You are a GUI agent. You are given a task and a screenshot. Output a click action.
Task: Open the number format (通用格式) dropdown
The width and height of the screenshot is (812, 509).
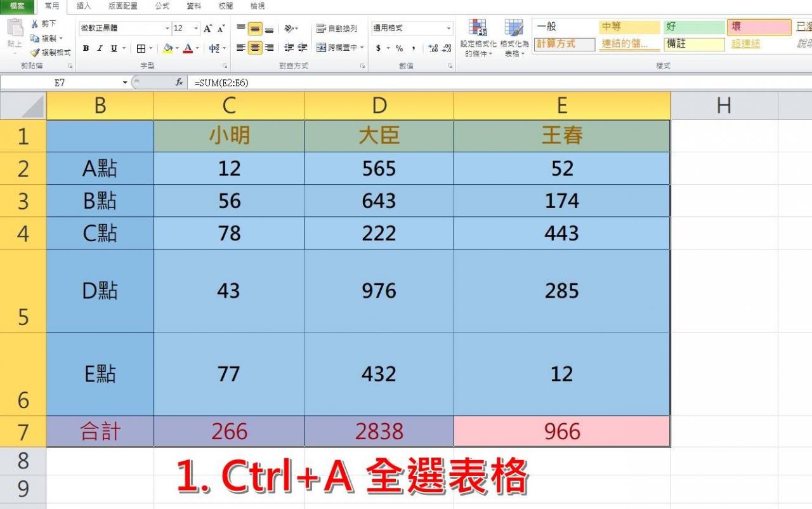tap(449, 29)
